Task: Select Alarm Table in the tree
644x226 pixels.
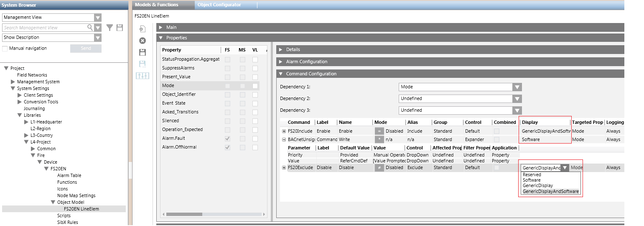Action: [x=69, y=175]
